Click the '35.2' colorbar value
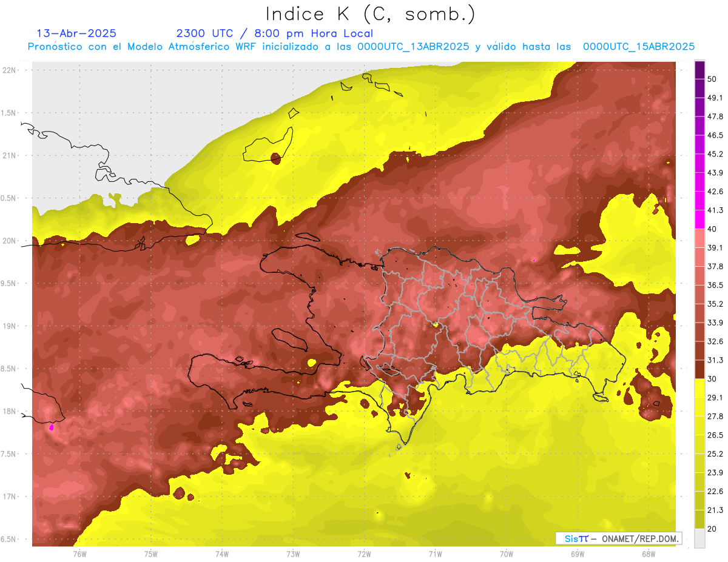This screenshot has height=562, width=728. (715, 304)
